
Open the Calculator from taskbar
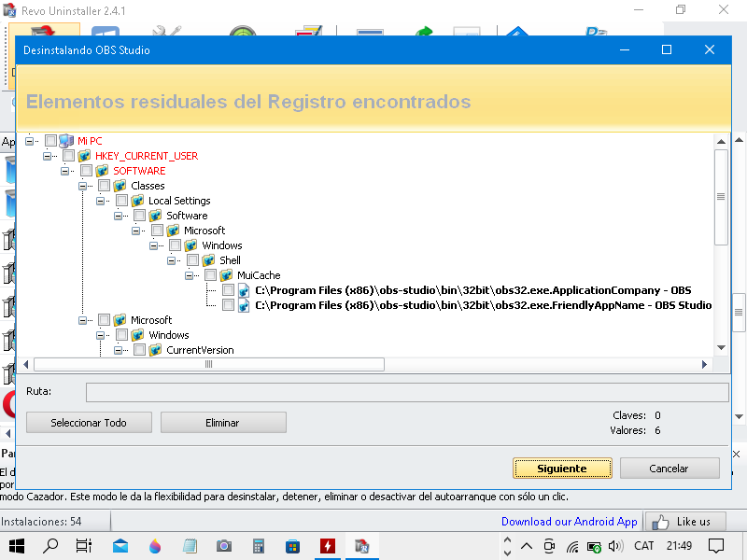pos(259,546)
